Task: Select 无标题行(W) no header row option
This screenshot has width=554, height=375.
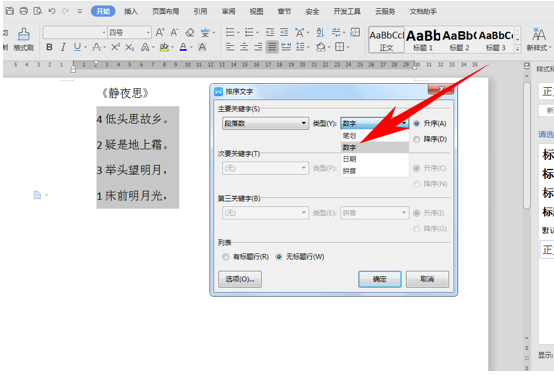Action: point(279,257)
